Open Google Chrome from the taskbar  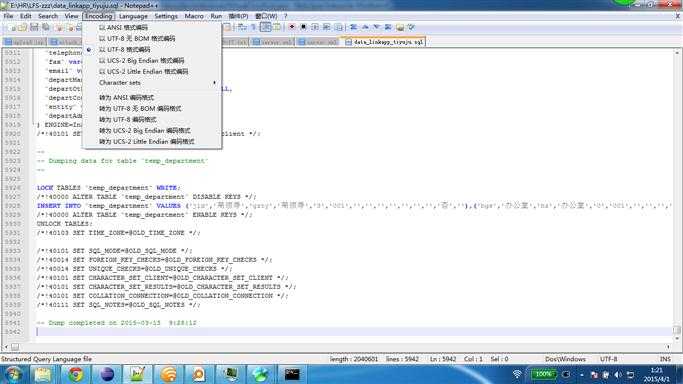click(x=75, y=374)
